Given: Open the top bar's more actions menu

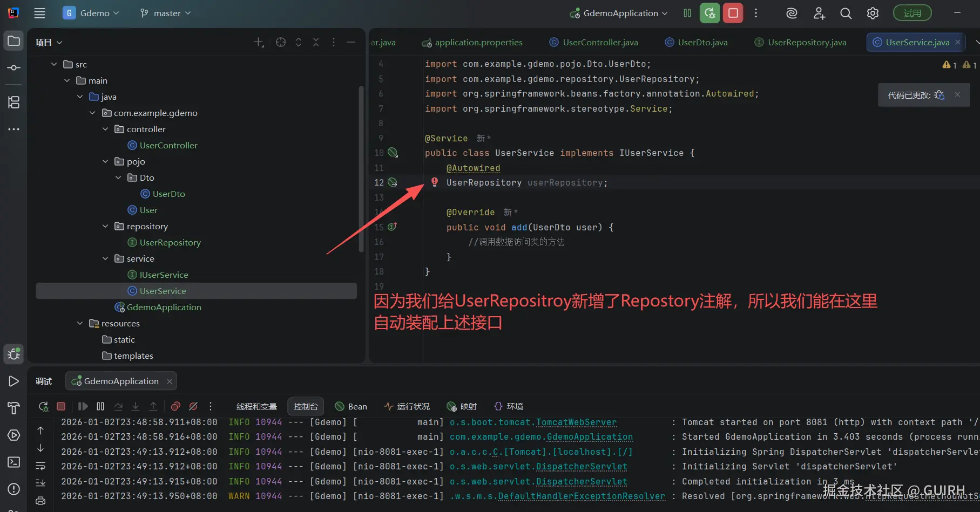Looking at the screenshot, I should pos(756,13).
